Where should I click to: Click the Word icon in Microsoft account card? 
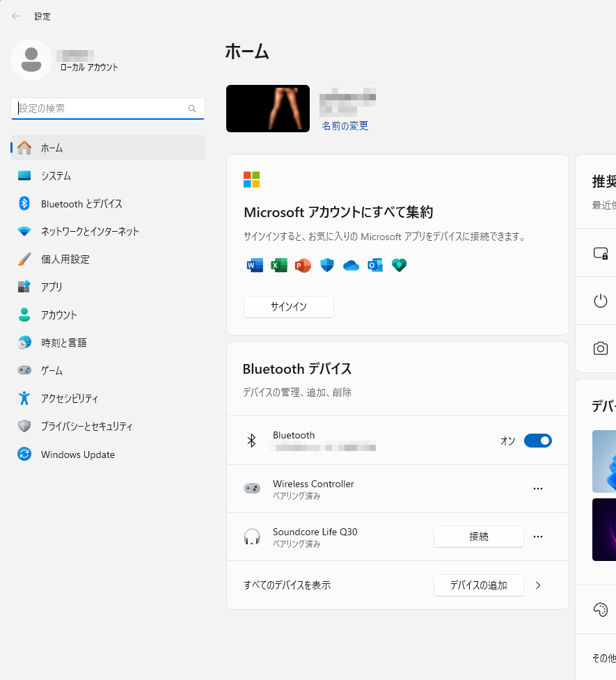point(255,265)
